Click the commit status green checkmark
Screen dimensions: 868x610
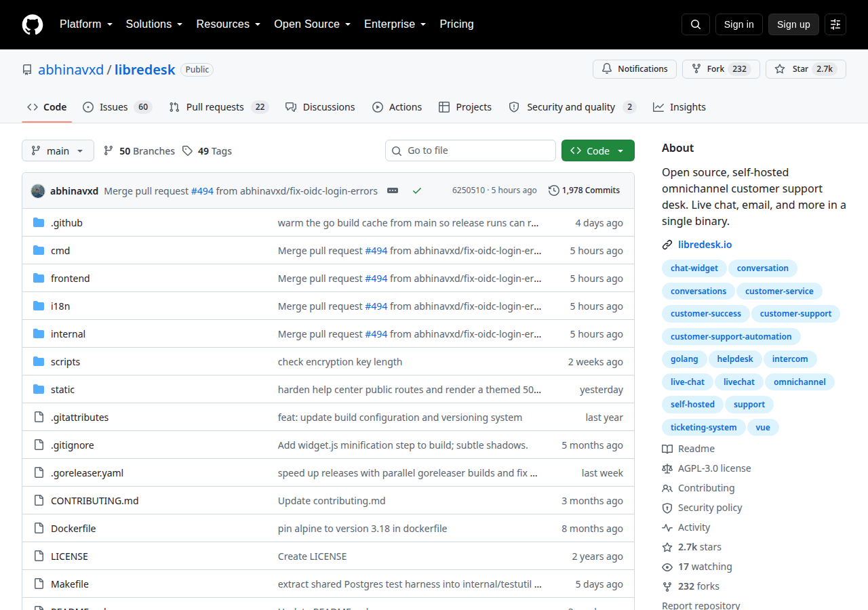(x=417, y=190)
